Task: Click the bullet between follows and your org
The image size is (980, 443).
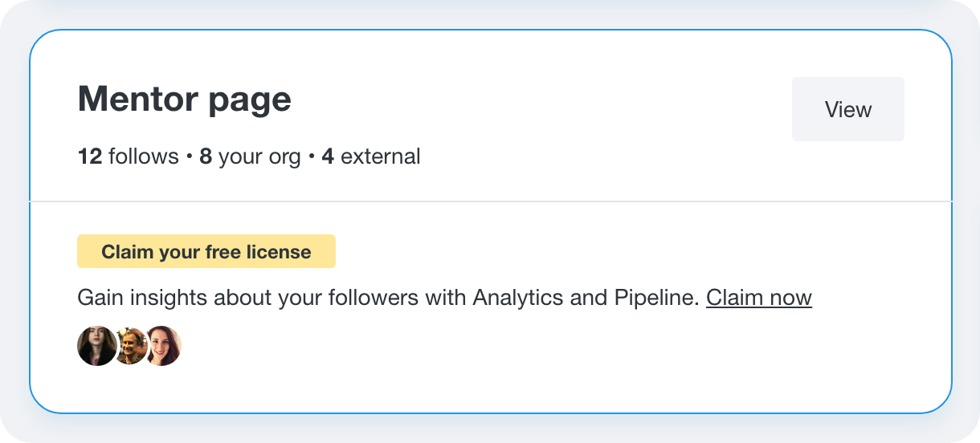Action: pos(190,156)
